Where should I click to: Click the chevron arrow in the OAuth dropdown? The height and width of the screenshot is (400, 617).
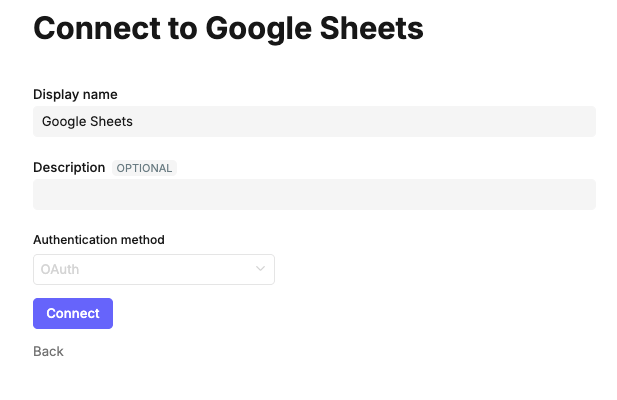[x=261, y=269]
